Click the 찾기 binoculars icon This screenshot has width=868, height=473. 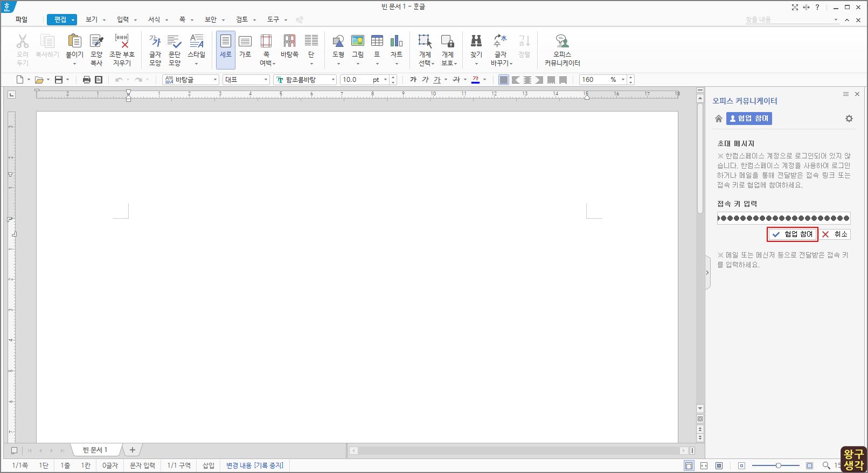click(476, 41)
